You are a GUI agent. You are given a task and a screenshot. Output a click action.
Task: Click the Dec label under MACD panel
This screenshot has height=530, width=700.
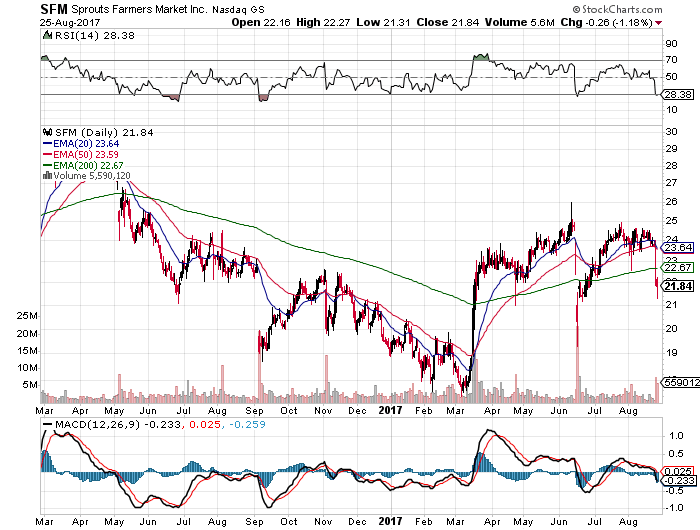(x=358, y=521)
